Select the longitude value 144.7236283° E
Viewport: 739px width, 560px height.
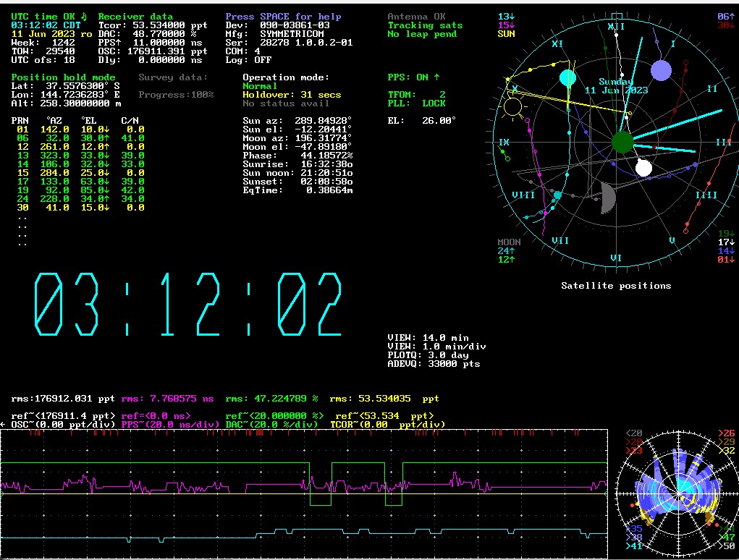click(x=83, y=95)
